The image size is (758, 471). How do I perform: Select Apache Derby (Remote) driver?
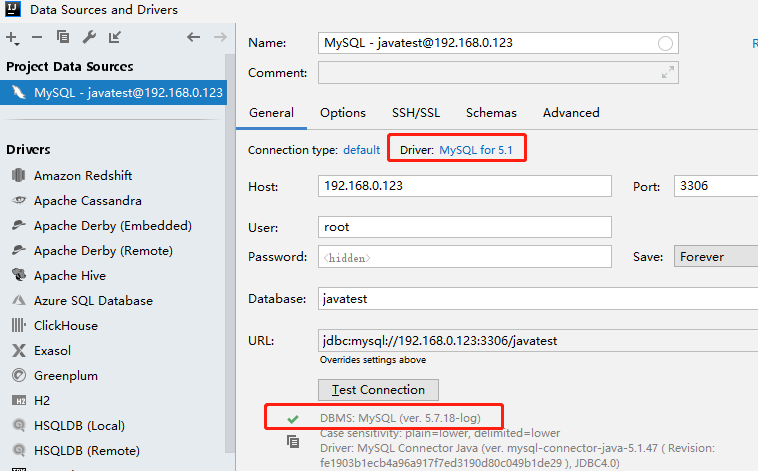pos(103,251)
